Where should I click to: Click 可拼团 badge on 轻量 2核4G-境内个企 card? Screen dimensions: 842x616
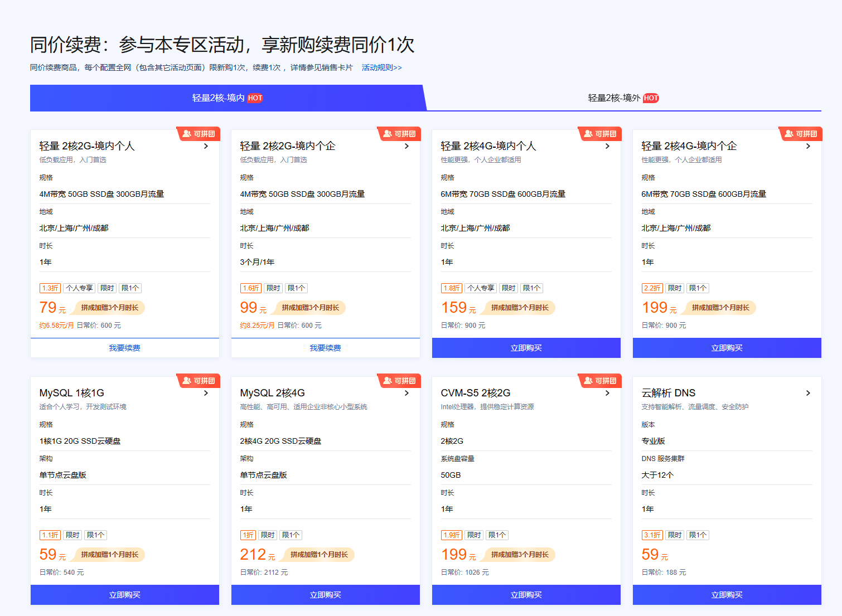(801, 134)
